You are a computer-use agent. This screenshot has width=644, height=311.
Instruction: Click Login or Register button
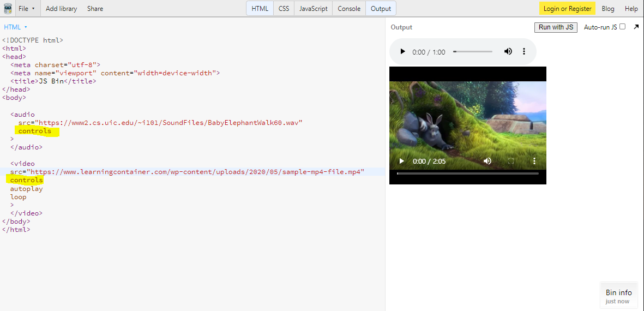pos(567,9)
